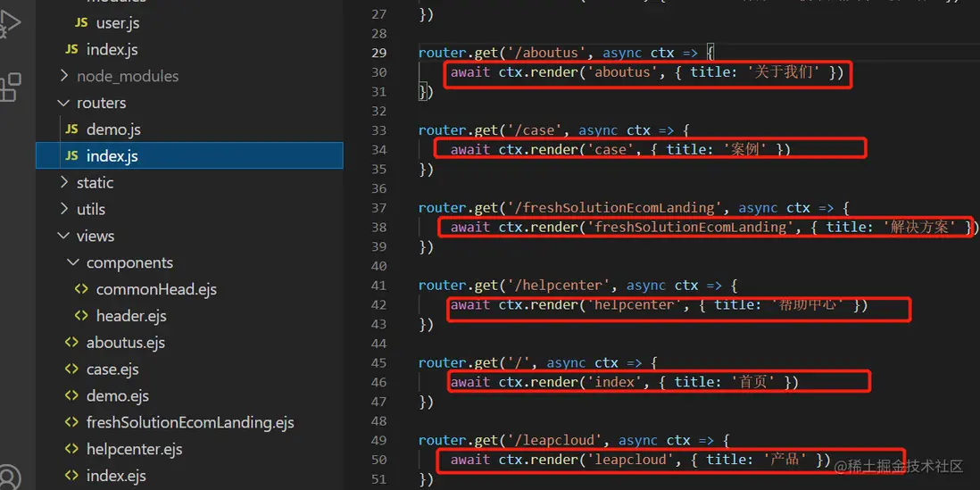
Task: Place cursor in router.get('/case' line
Action: (553, 130)
